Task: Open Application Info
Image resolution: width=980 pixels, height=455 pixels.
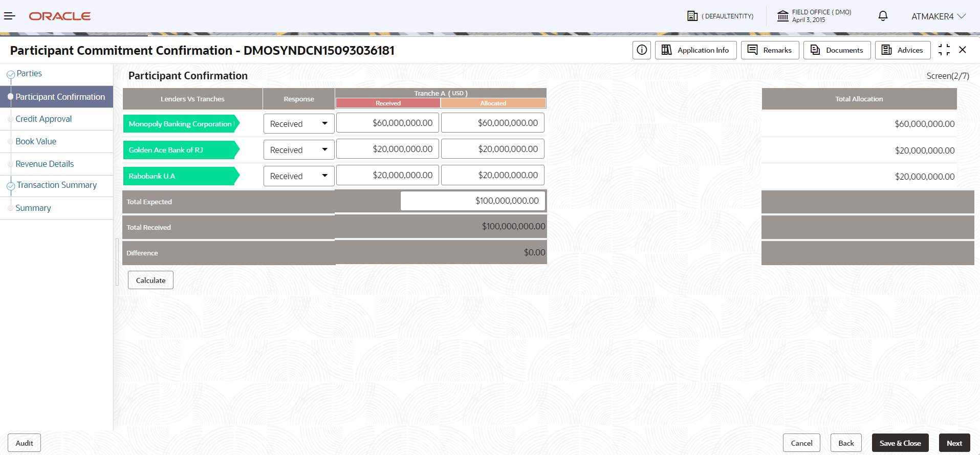Action: coord(695,50)
